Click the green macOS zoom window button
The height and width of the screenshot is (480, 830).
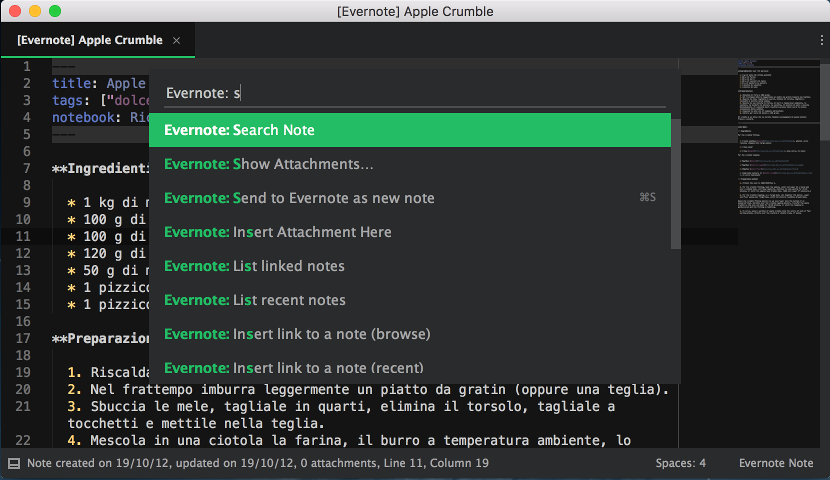pos(55,11)
